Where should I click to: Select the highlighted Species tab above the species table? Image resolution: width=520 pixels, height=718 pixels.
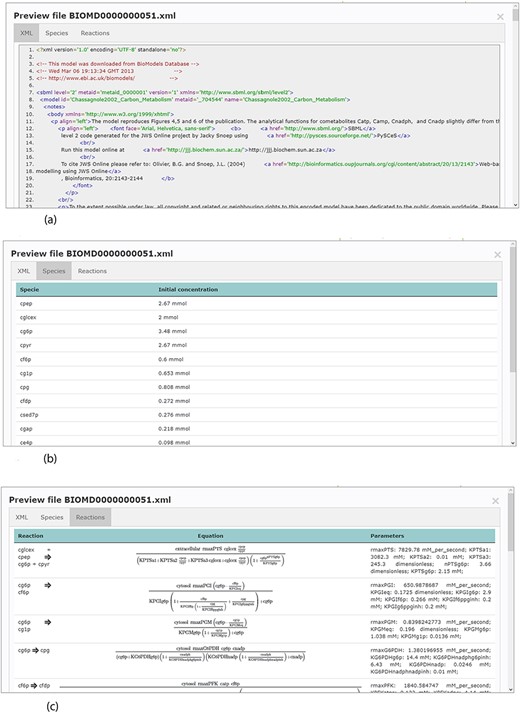(x=54, y=271)
